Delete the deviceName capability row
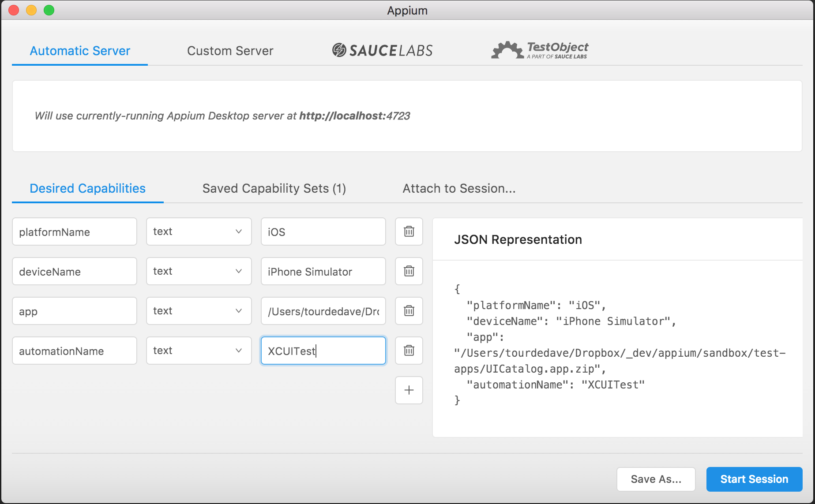Image resolution: width=815 pixels, height=504 pixels. pyautogui.click(x=409, y=271)
